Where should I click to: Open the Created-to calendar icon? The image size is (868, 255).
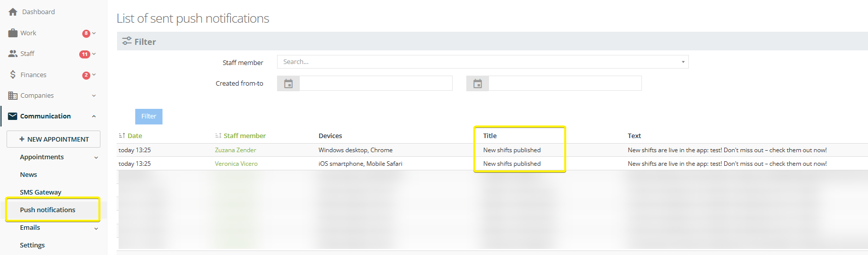[477, 84]
